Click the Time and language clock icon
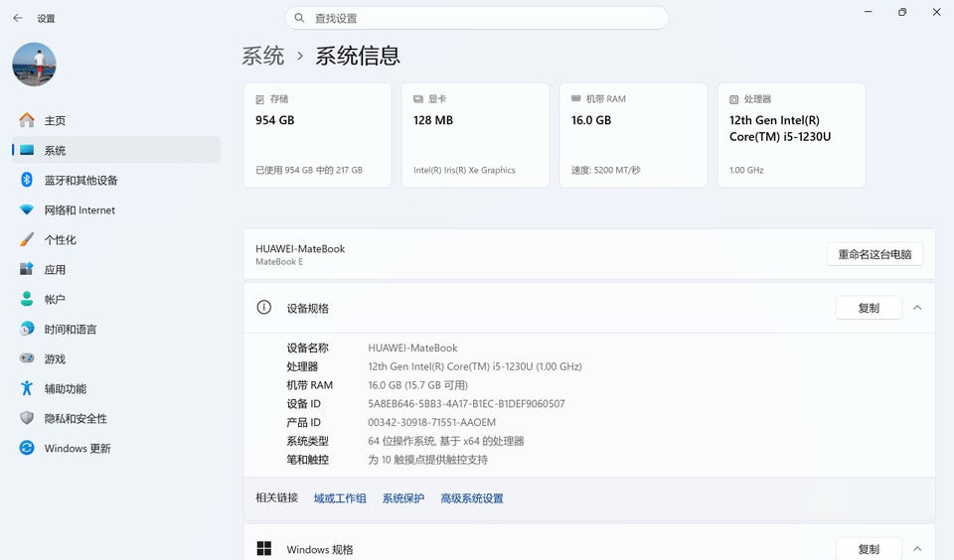Image resolution: width=954 pixels, height=560 pixels. (x=27, y=329)
